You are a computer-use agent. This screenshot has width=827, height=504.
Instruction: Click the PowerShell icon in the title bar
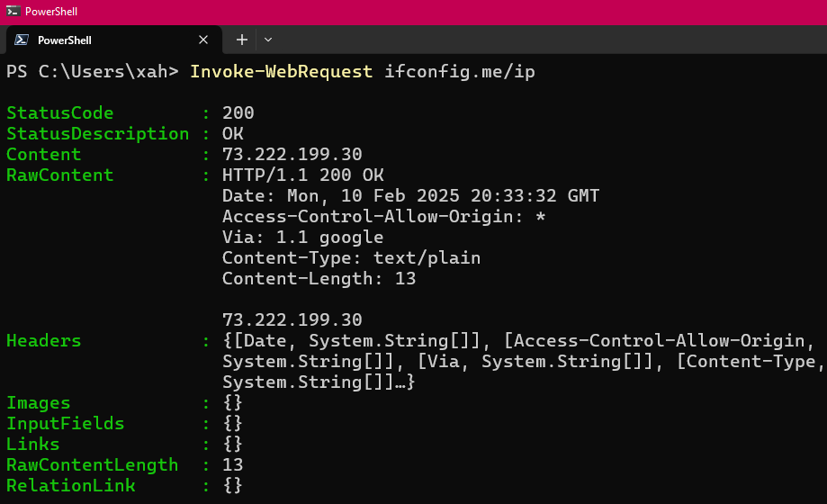(x=13, y=11)
